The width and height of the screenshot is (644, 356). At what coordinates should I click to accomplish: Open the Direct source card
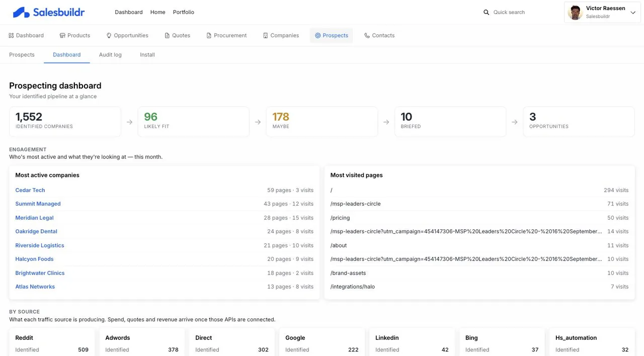[x=232, y=342]
